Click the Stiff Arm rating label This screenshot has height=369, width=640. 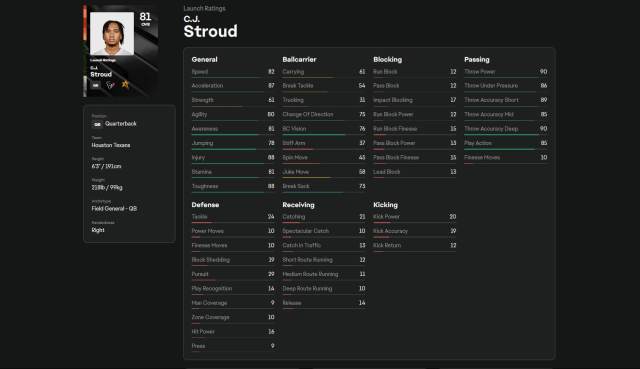pos(294,143)
